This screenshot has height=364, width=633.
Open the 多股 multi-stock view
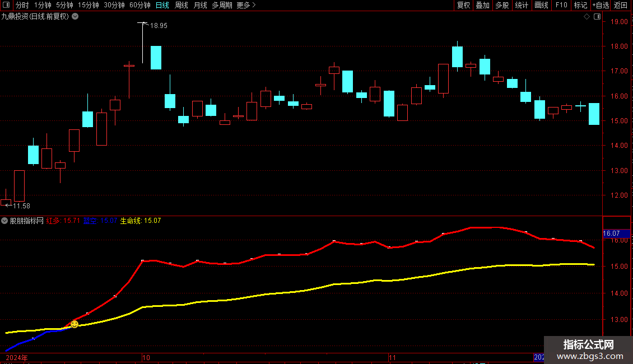click(502, 5)
